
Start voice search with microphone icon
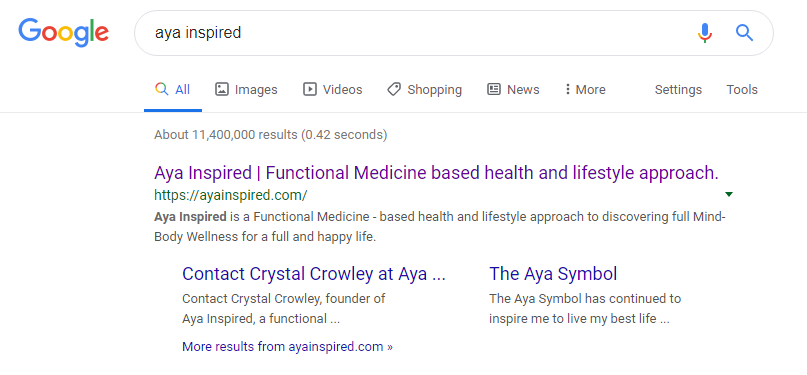(x=705, y=33)
